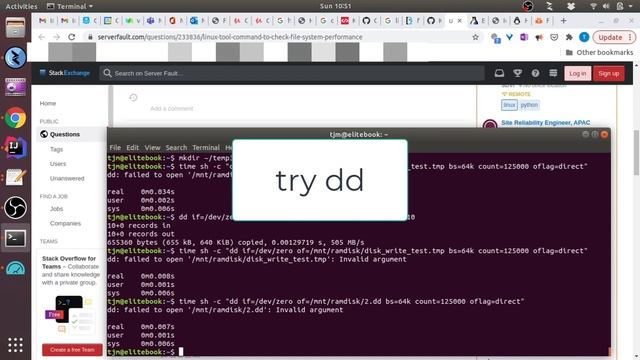Open the Chrome profile avatar
The image size is (640, 360).
tap(584, 37)
